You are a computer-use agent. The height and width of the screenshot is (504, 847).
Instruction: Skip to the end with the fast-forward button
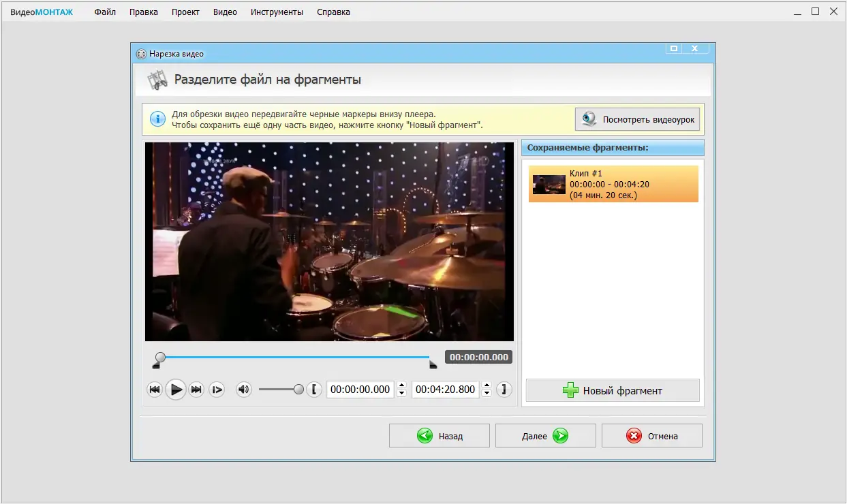pos(196,390)
